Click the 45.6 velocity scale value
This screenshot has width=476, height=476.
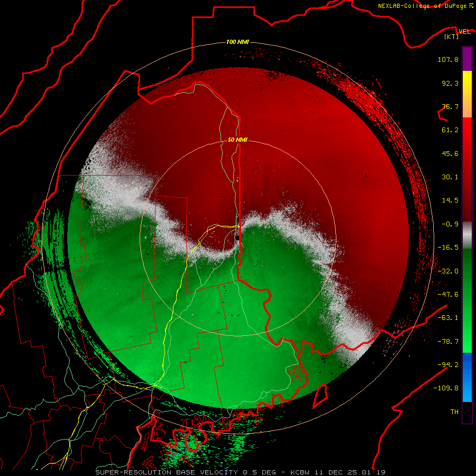point(450,153)
